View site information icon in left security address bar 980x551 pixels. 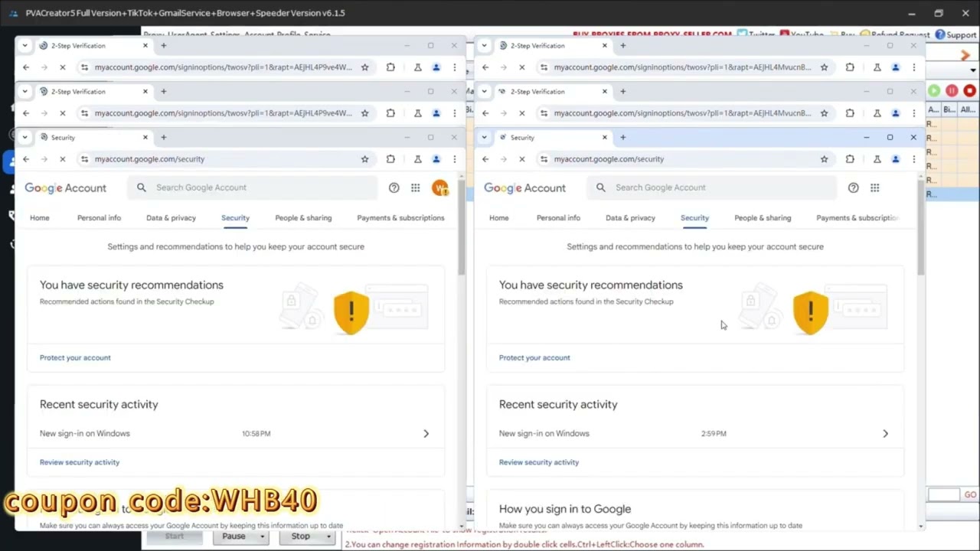[x=84, y=159]
